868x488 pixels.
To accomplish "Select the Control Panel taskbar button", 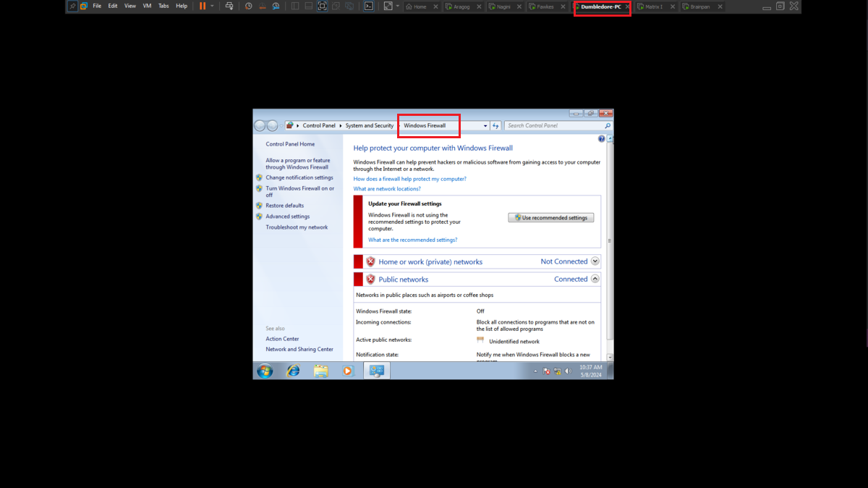I will [x=377, y=371].
